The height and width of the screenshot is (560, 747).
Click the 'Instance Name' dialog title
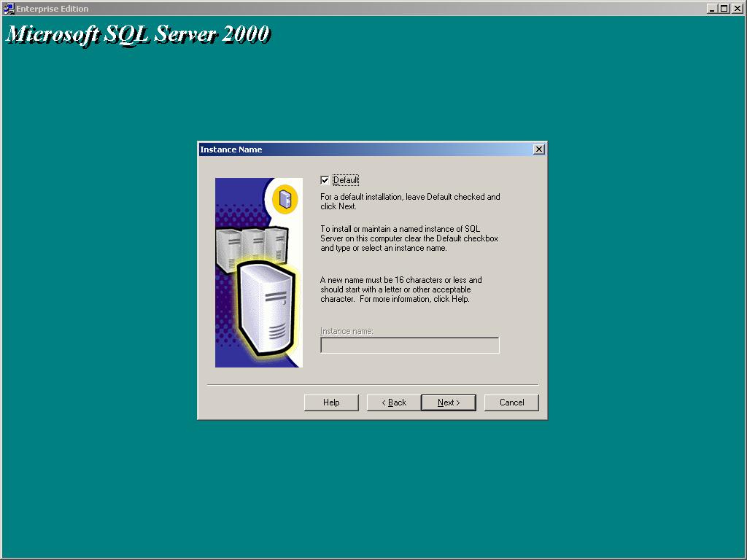(231, 149)
